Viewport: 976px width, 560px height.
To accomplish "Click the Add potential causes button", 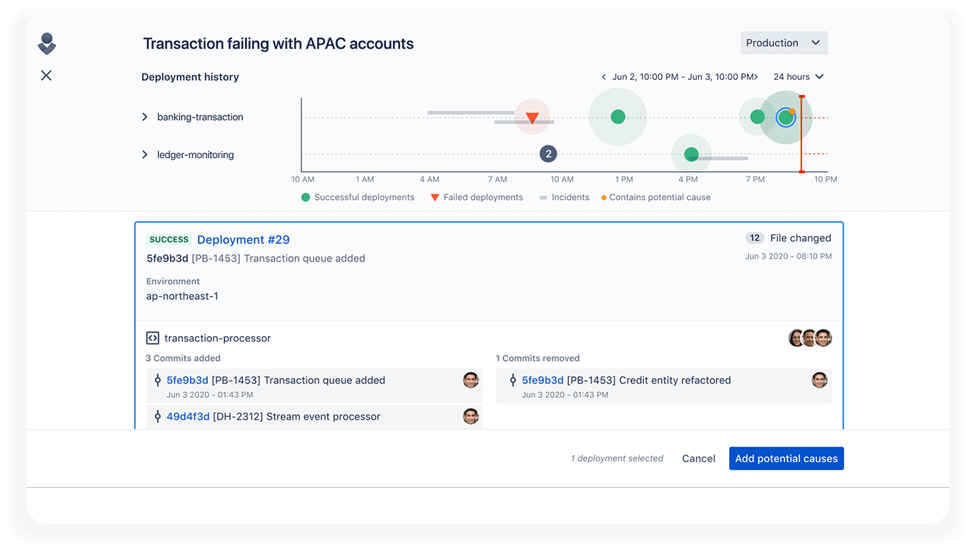I will tap(786, 458).
